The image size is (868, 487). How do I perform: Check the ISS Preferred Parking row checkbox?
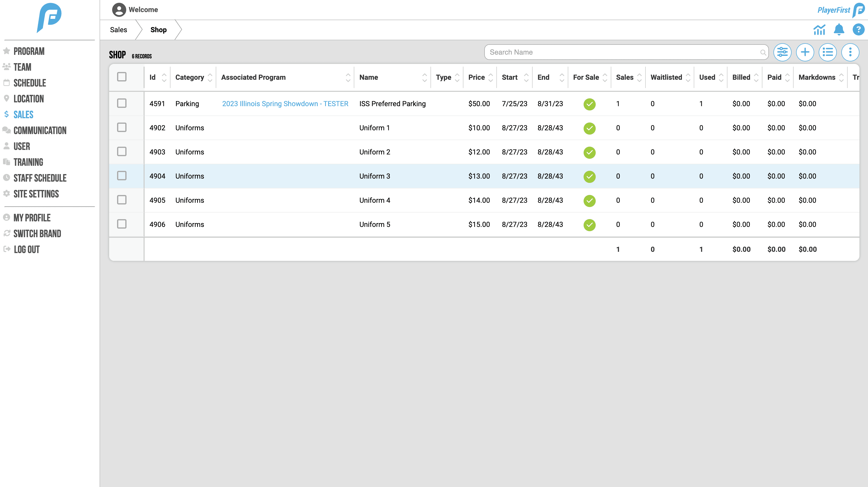pyautogui.click(x=122, y=103)
